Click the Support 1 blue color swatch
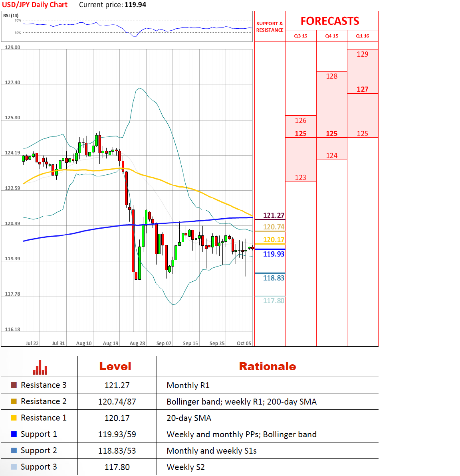 tap(14, 434)
